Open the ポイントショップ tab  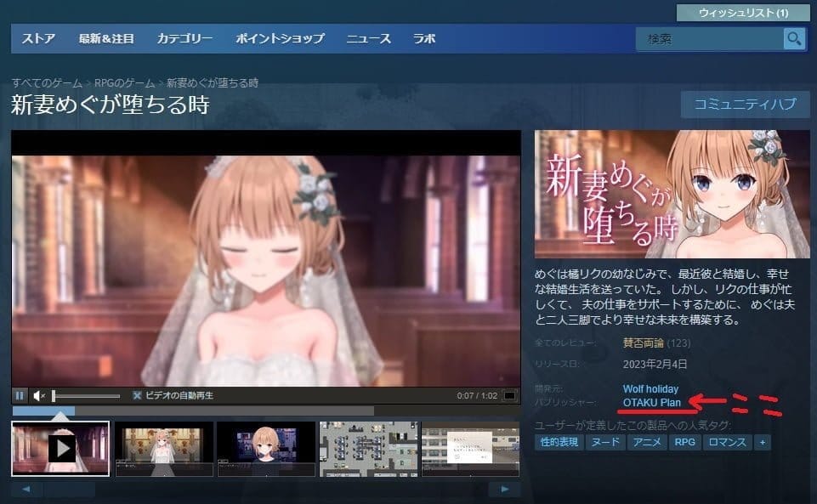click(x=280, y=39)
